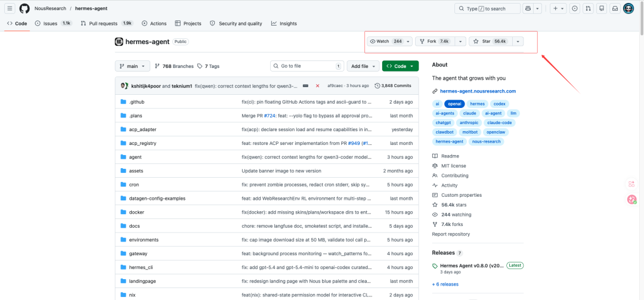Open the Star lists dropdown arrow

(x=518, y=41)
